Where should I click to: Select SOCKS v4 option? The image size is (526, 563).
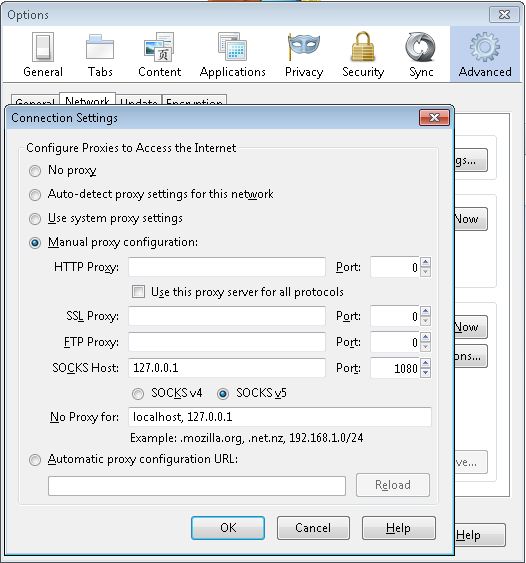(x=138, y=394)
